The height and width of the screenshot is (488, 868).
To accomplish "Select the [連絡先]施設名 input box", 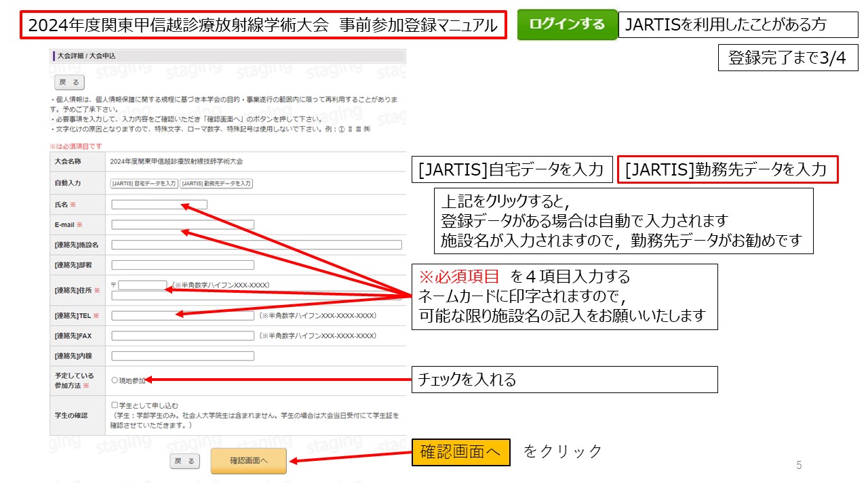I will pyautogui.click(x=256, y=245).
